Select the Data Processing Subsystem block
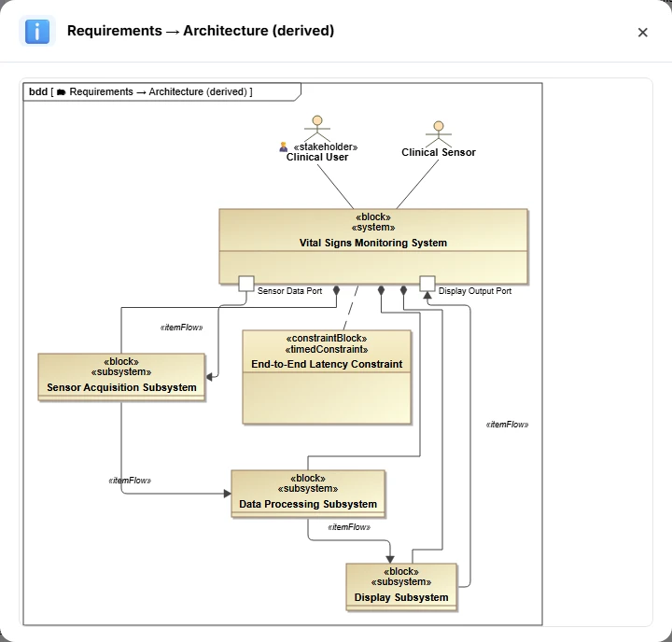Image resolution: width=672 pixels, height=642 pixels. 308,494
